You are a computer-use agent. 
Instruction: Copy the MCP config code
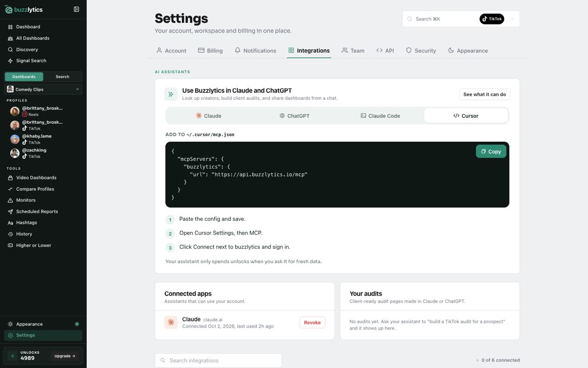coord(491,151)
